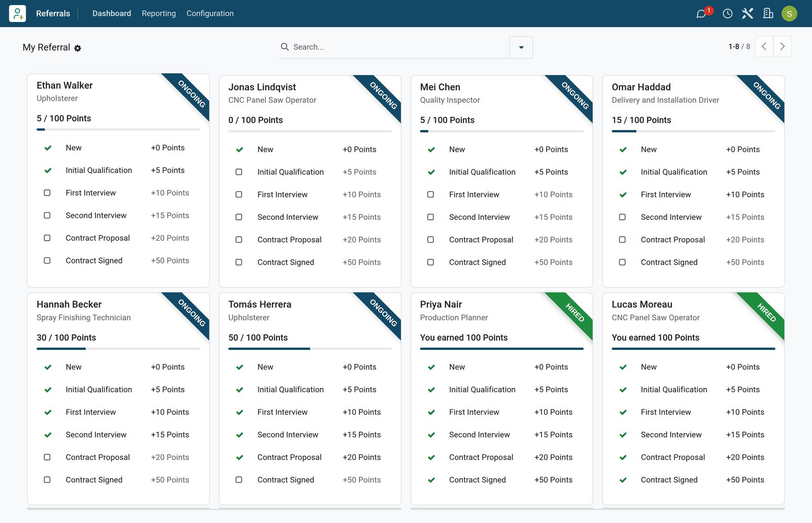Go to the previous page of referrals

pyautogui.click(x=764, y=47)
